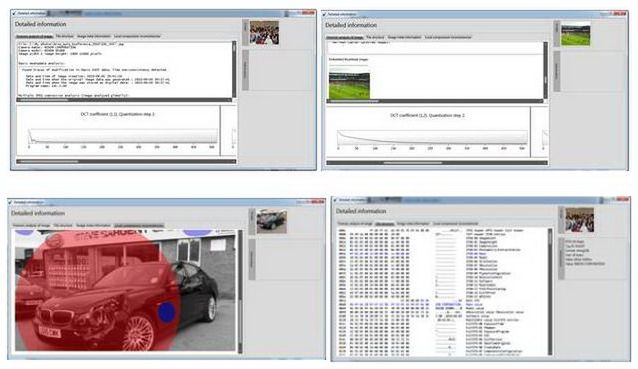Image resolution: width=638 pixels, height=369 pixels.
Task: Select car thumbnail in the side panel
Action: [x=271, y=221]
